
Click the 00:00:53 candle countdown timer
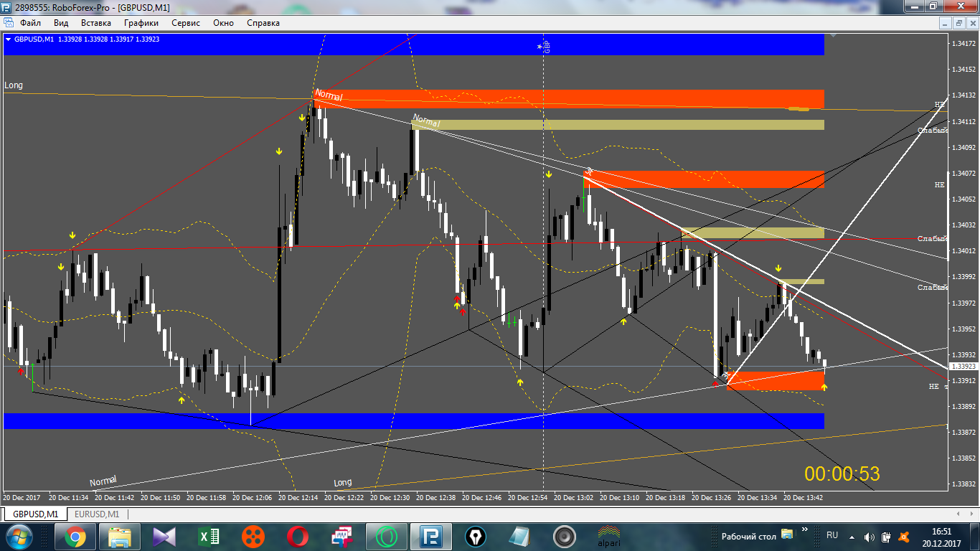pyautogui.click(x=842, y=474)
